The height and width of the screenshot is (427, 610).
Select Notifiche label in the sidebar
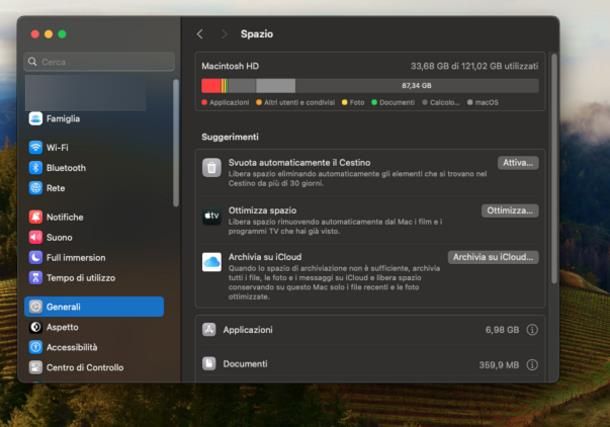click(x=65, y=217)
